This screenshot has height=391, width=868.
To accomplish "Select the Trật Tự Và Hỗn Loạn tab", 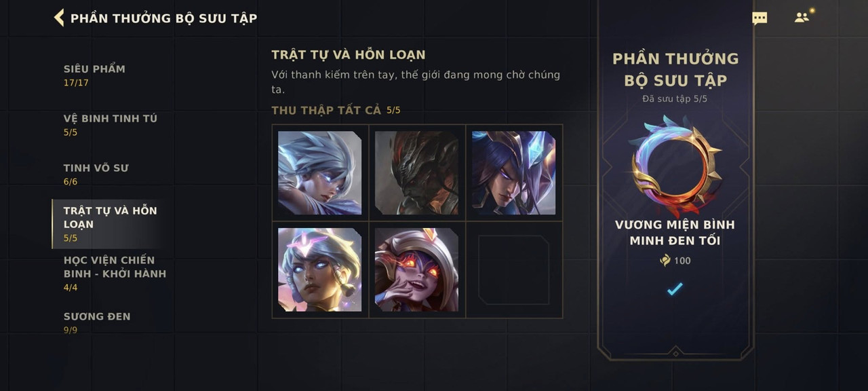I will click(111, 224).
